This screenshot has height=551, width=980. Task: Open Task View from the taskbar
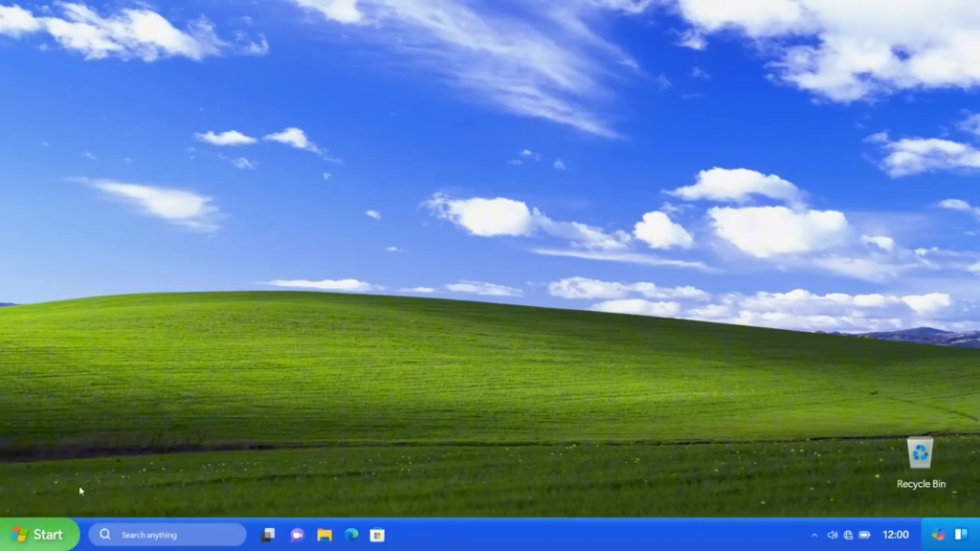[x=268, y=535]
